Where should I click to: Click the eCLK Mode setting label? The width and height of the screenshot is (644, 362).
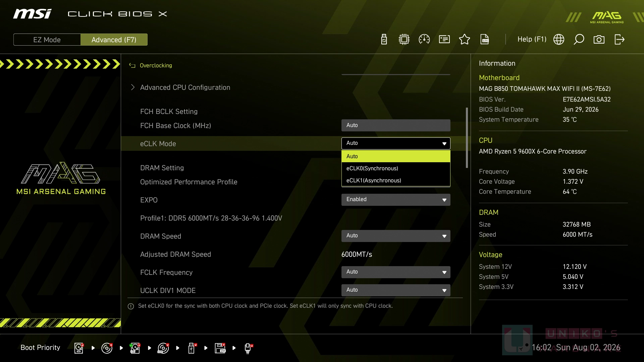coord(158,144)
